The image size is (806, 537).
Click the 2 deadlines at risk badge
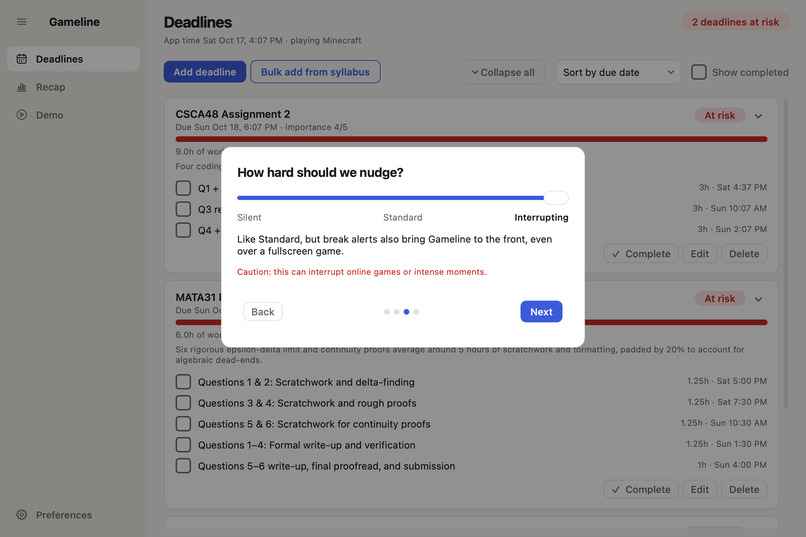[x=735, y=22]
